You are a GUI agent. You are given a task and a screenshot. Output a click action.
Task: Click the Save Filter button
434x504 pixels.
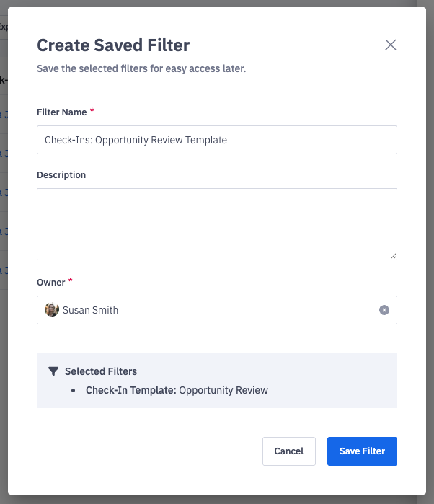(x=362, y=451)
